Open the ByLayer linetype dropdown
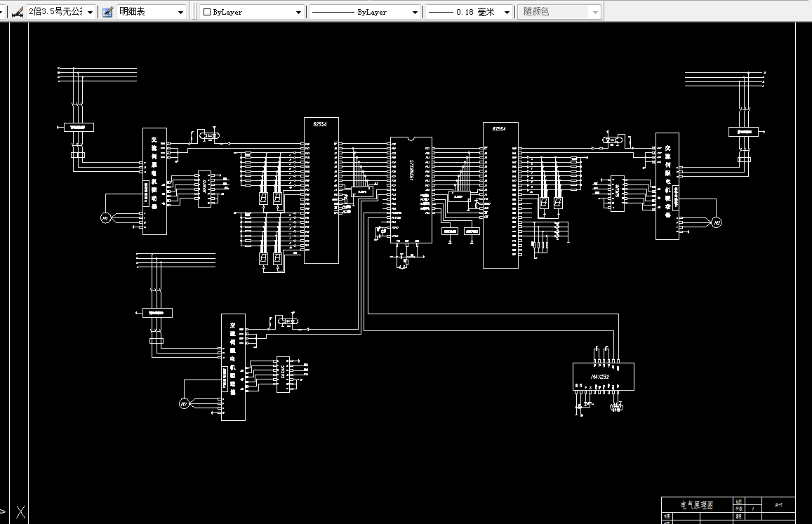 pyautogui.click(x=415, y=12)
